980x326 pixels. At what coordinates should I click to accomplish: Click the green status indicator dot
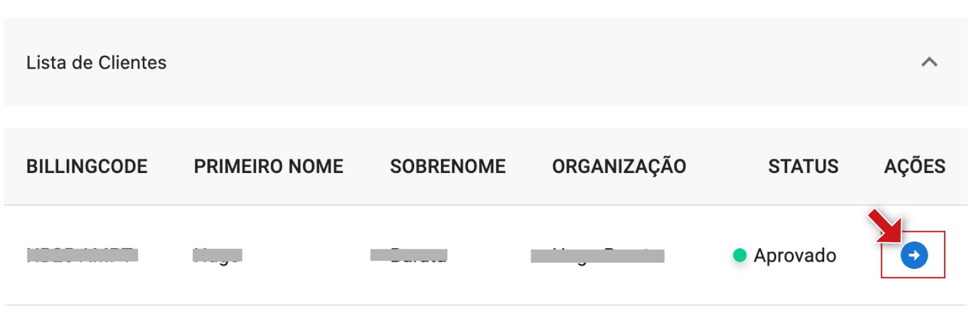click(x=739, y=256)
